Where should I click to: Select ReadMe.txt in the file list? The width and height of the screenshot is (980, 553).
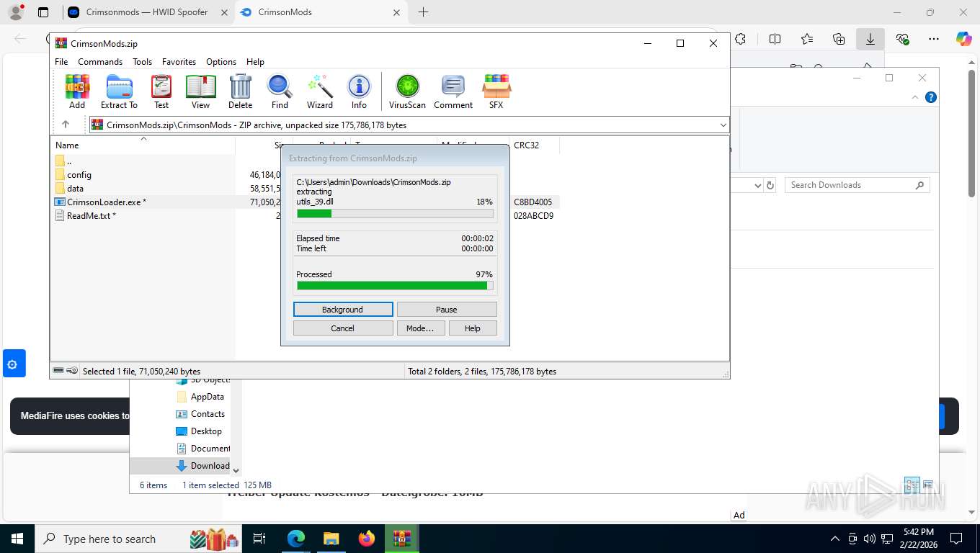tap(91, 216)
